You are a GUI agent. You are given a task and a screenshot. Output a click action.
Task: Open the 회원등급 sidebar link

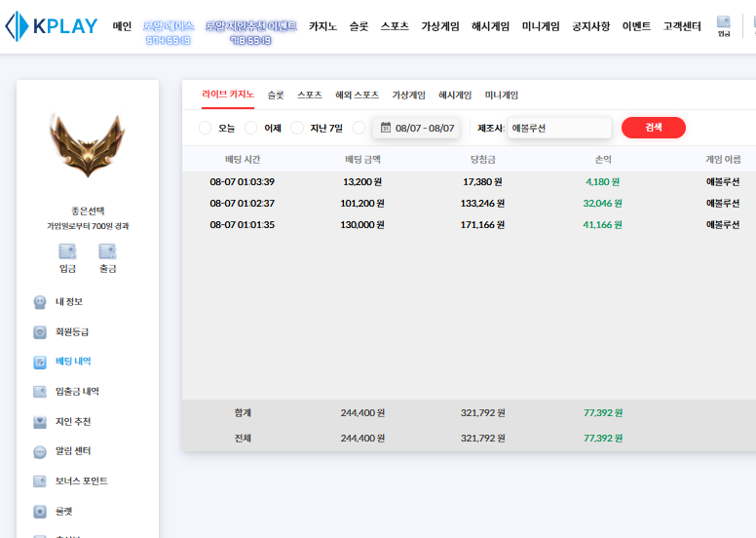(72, 332)
